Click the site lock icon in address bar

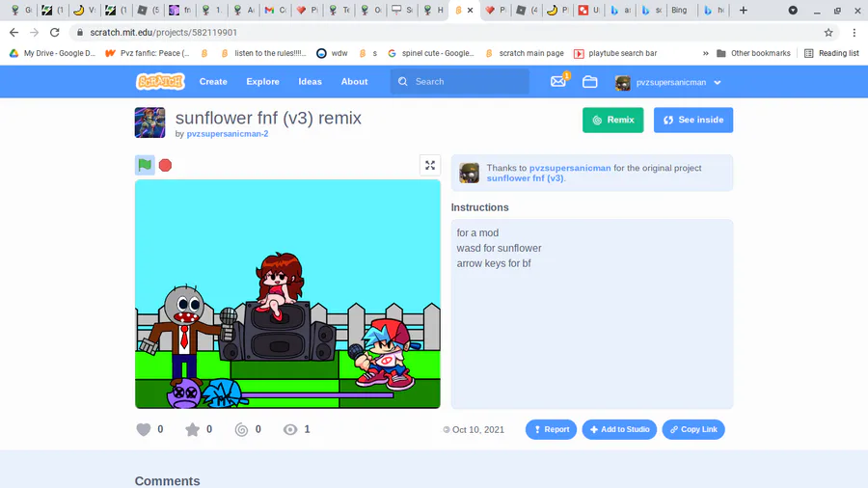(80, 33)
